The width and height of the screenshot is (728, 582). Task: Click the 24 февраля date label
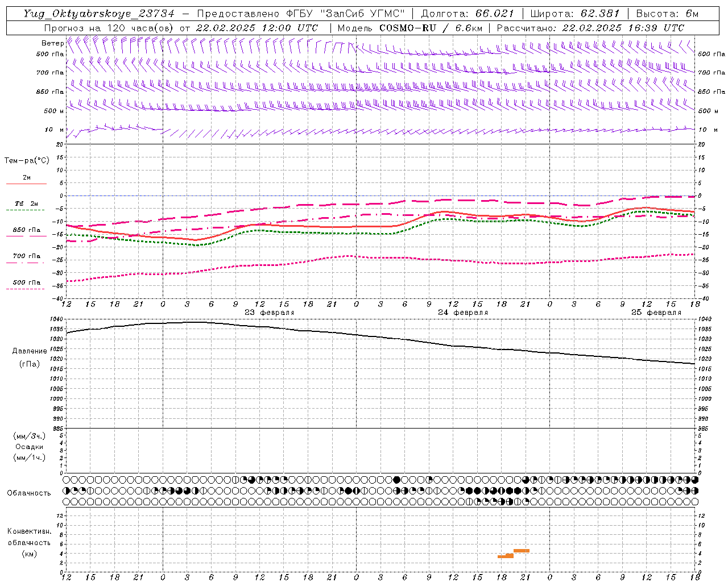pyautogui.click(x=463, y=313)
